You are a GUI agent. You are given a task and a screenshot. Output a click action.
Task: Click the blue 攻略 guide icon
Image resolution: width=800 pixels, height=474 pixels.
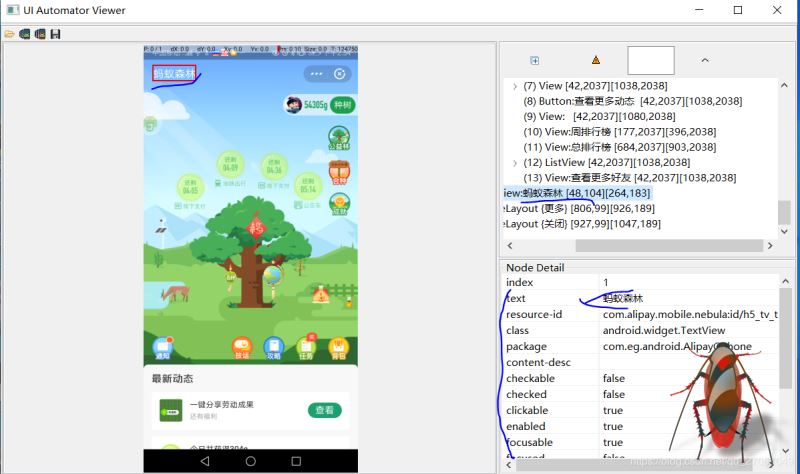[274, 348]
